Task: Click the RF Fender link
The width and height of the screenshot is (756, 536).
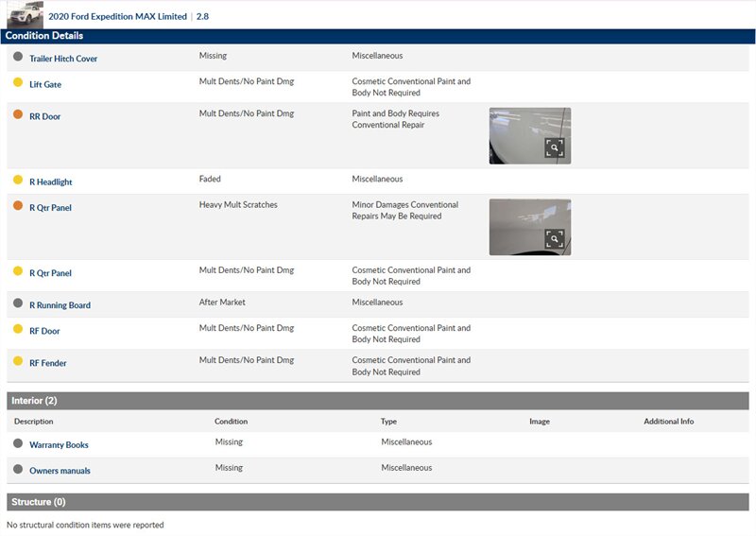Action: (x=48, y=363)
